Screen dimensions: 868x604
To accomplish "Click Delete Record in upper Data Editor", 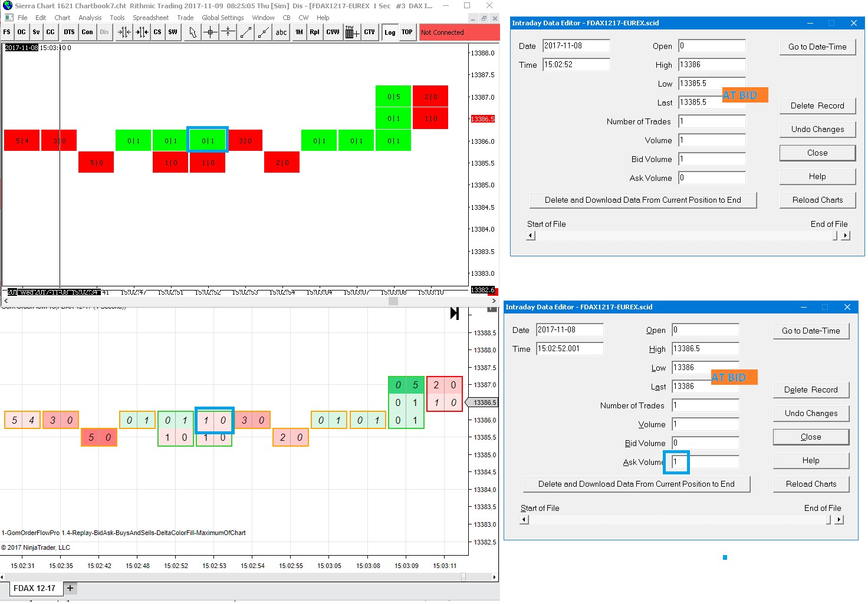I will tap(817, 105).
